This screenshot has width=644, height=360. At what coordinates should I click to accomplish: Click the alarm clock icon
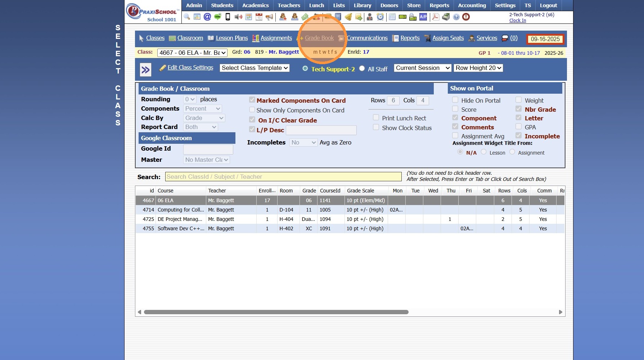pos(380,17)
